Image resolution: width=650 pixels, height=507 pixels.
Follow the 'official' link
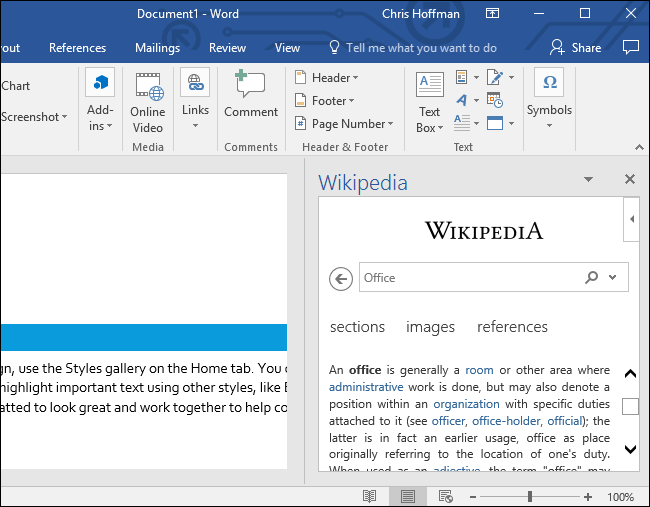[x=565, y=421]
